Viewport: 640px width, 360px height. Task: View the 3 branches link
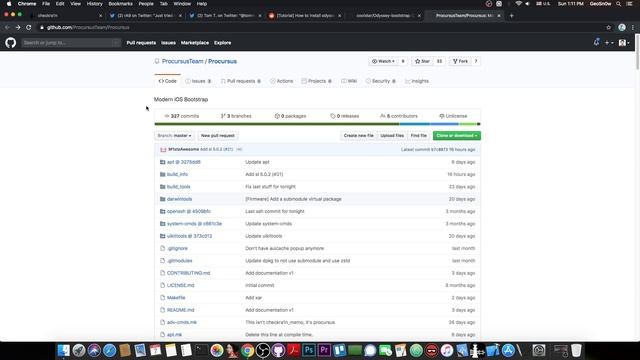(x=236, y=116)
